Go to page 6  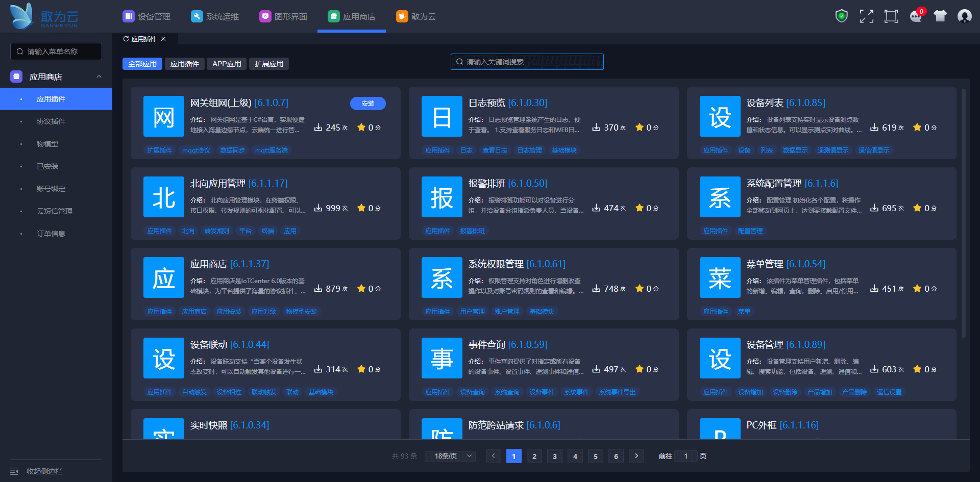click(616, 456)
